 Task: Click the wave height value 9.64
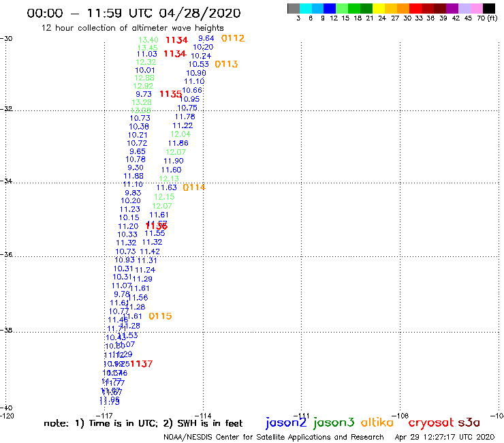pyautogui.click(x=206, y=38)
